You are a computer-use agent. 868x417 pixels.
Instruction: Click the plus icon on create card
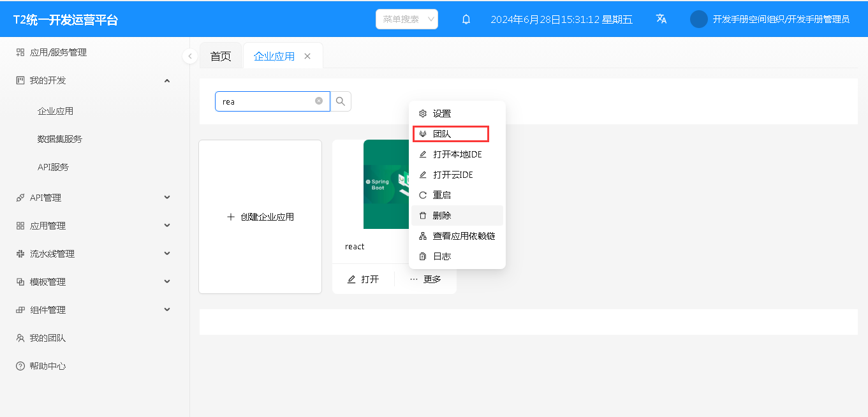point(231,217)
